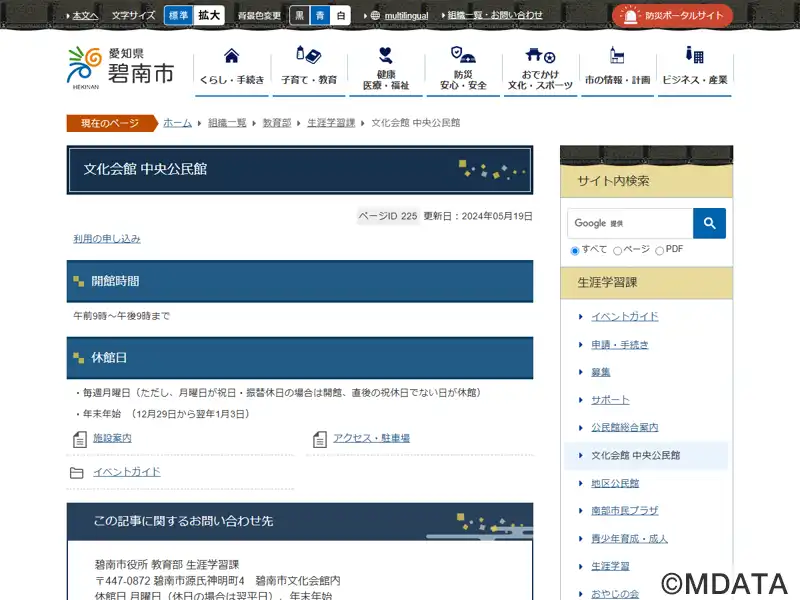Switch background color to black (黒)
This screenshot has height=600, width=800.
coord(299,16)
